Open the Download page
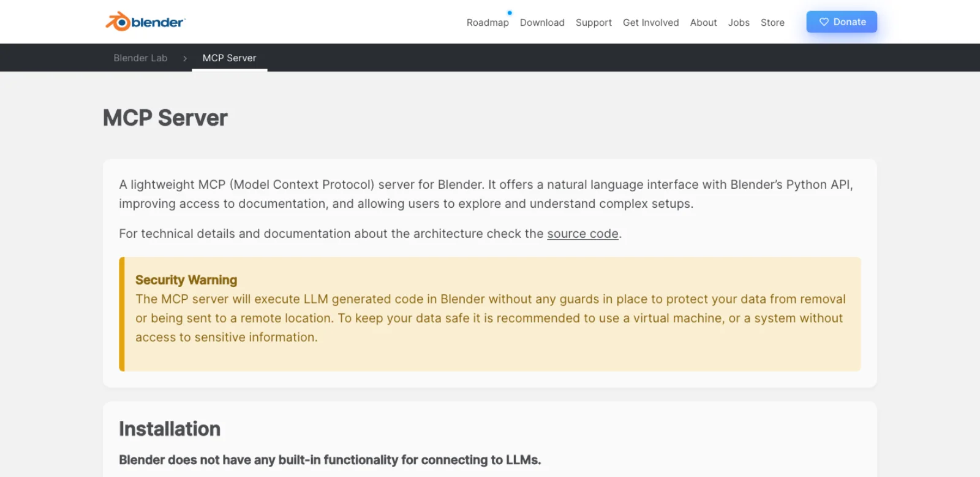Viewport: 980px width, 477px height. click(x=542, y=23)
